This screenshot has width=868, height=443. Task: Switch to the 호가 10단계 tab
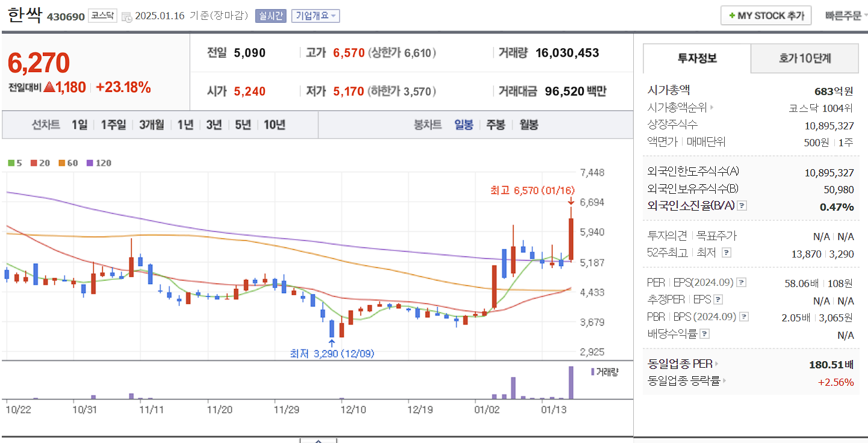click(x=805, y=58)
